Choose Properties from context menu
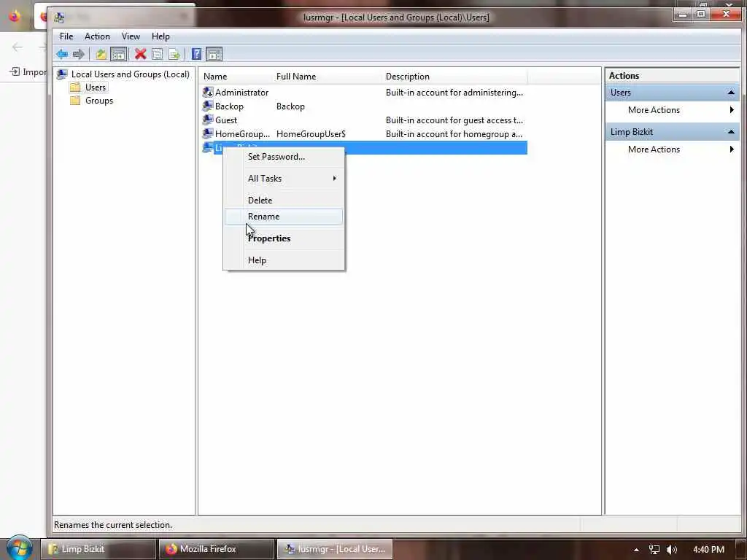The width and height of the screenshot is (747, 560). (x=284, y=238)
